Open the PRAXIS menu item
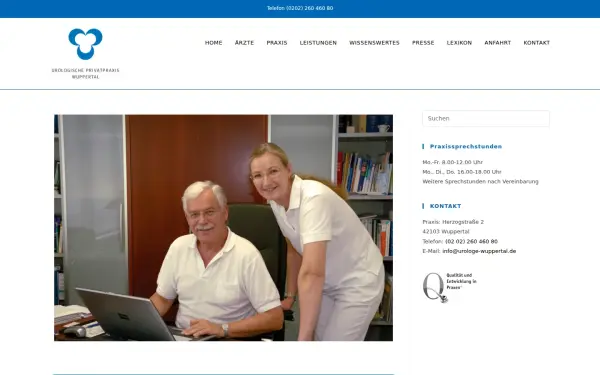600x375 pixels. pyautogui.click(x=277, y=43)
